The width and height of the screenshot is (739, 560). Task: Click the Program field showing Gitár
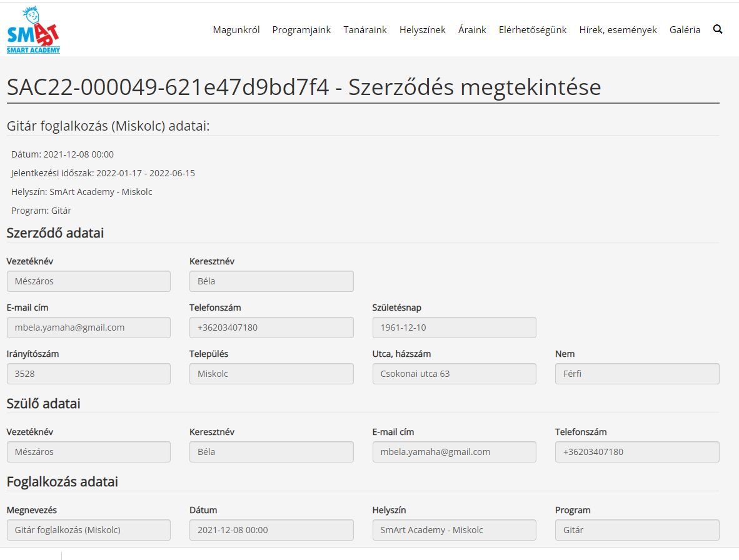pos(636,530)
